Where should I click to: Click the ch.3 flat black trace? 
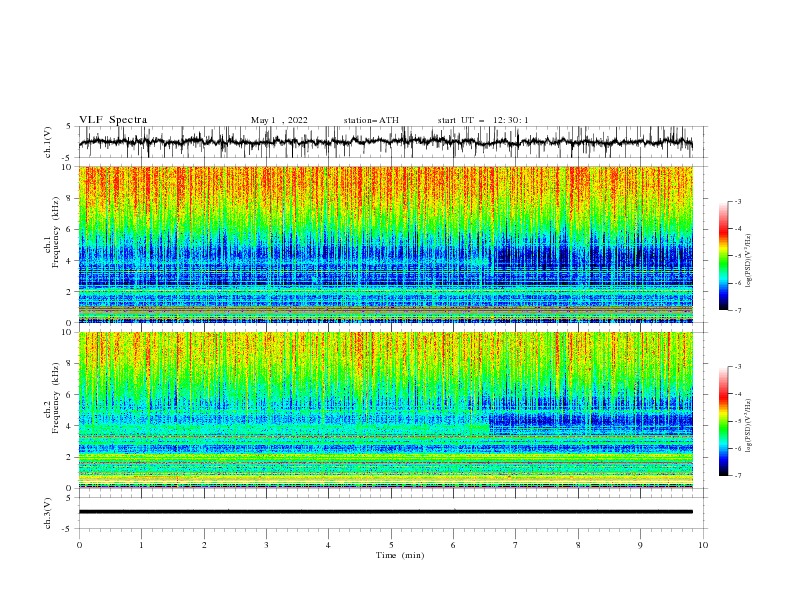click(x=385, y=512)
